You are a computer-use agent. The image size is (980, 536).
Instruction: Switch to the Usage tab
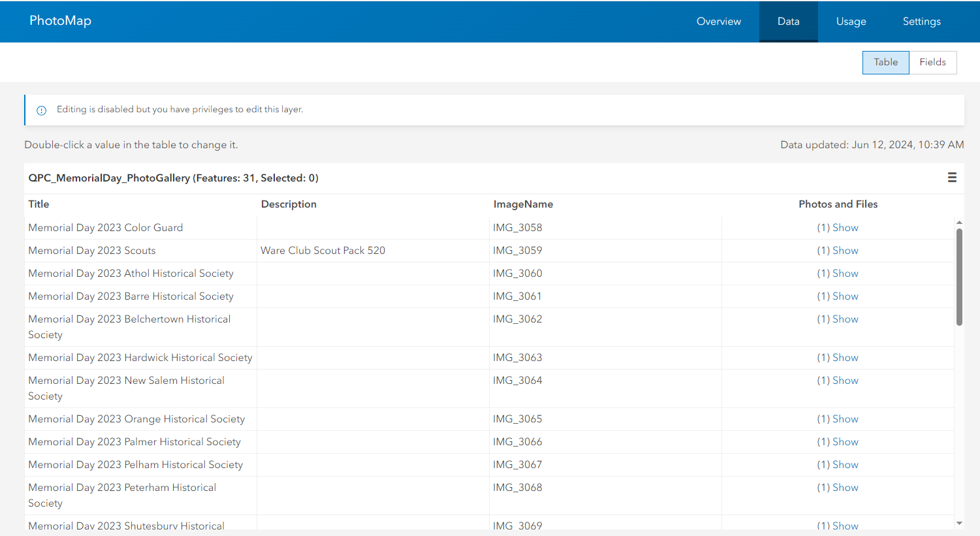point(851,21)
